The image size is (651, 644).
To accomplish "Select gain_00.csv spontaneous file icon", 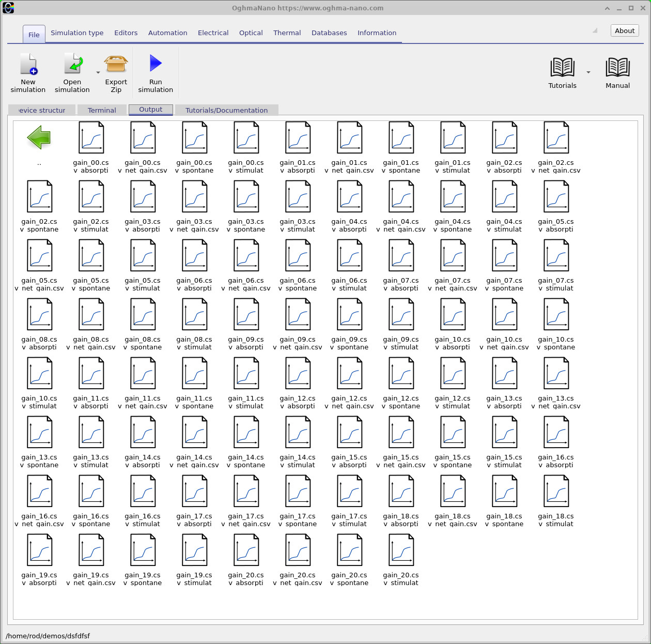I will 194,137.
